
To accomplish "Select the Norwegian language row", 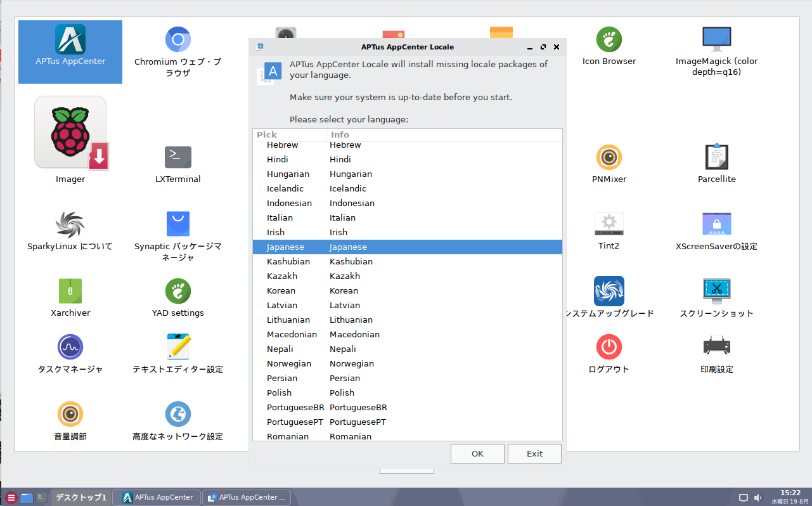I will click(408, 363).
